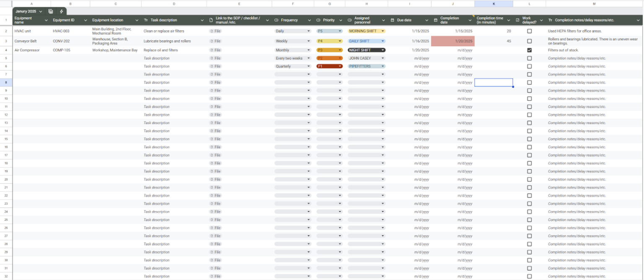Uncheck Work delayed for the Air Compressor row
Image resolution: width=644 pixels, height=280 pixels.
529,50
